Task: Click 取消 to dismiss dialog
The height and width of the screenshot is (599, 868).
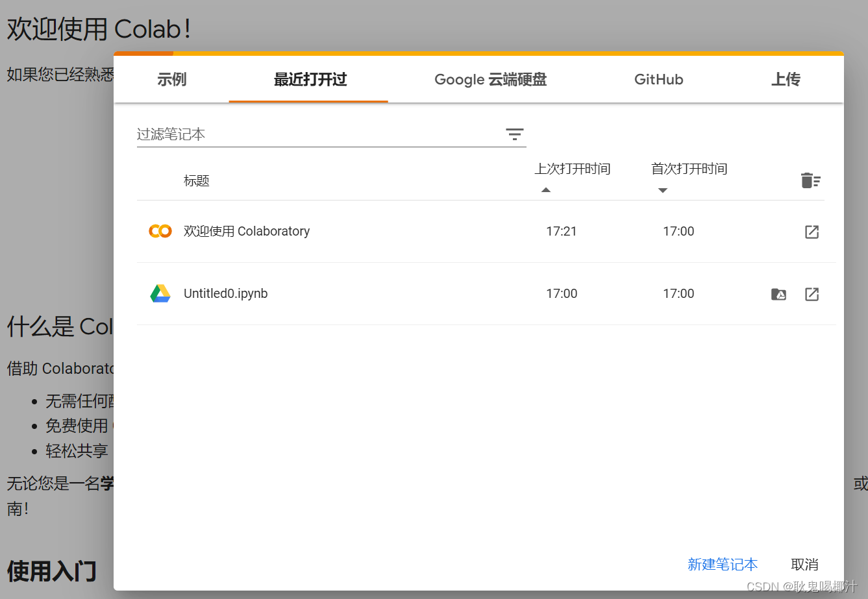Action: click(804, 565)
